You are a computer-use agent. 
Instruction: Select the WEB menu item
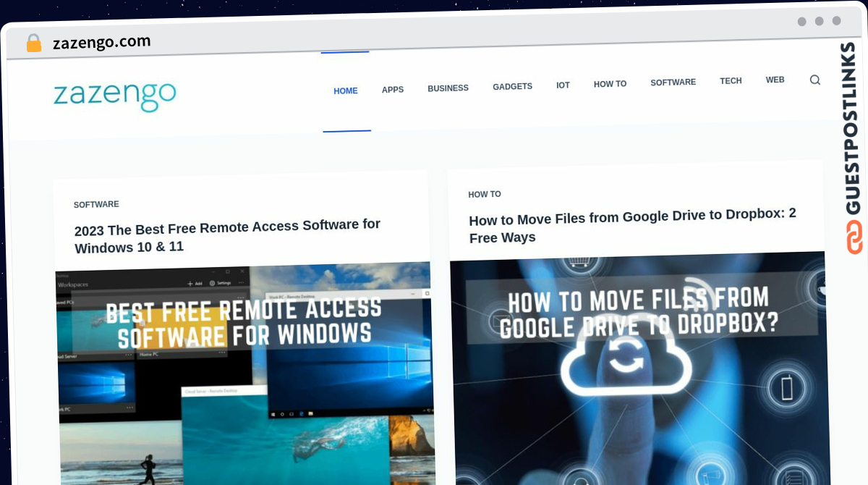[775, 80]
